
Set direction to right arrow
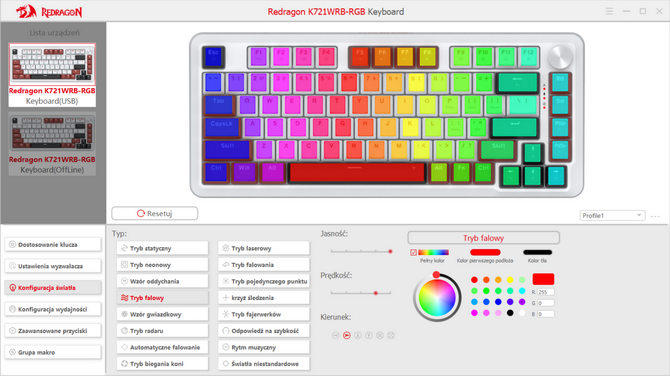tap(347, 335)
